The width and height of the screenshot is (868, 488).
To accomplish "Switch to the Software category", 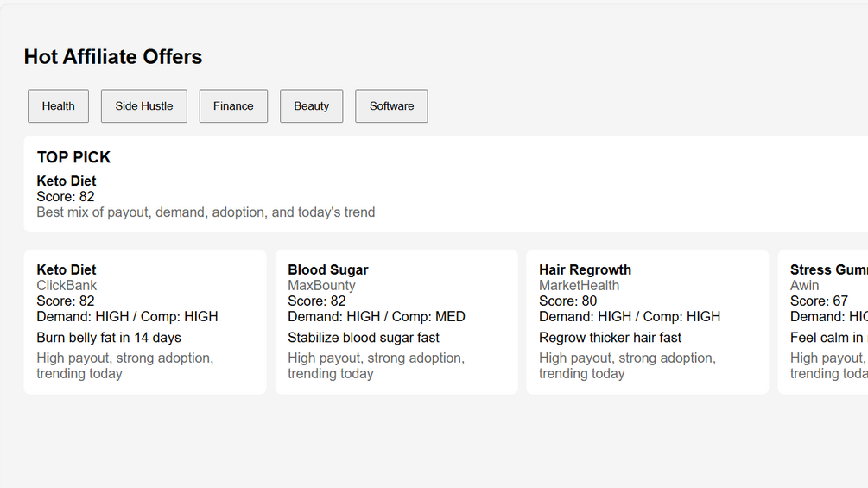I will tap(391, 106).
